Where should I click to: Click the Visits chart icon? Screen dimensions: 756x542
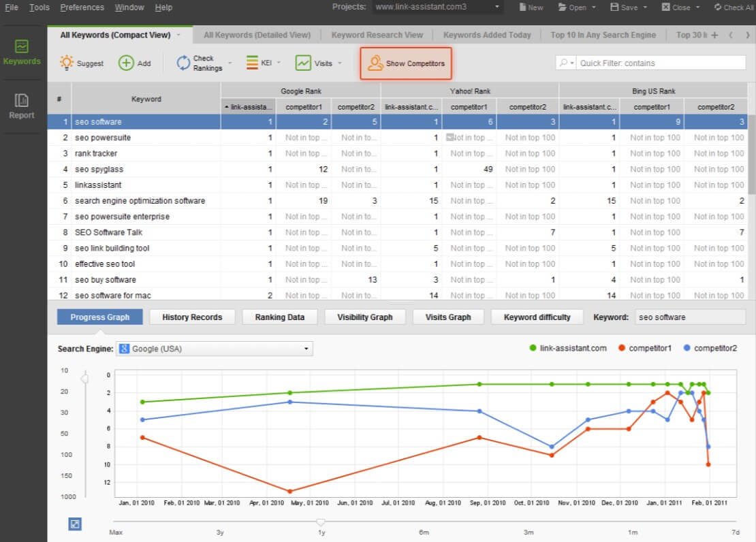tap(303, 63)
